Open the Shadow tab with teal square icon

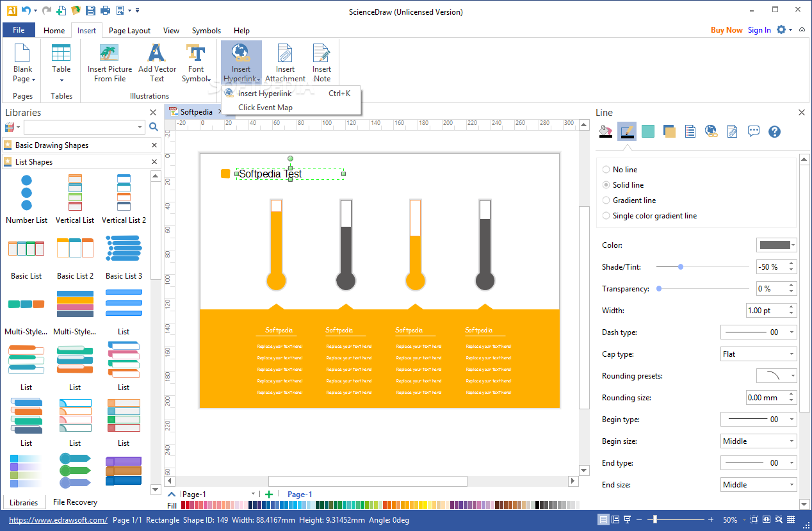pyautogui.click(x=648, y=131)
